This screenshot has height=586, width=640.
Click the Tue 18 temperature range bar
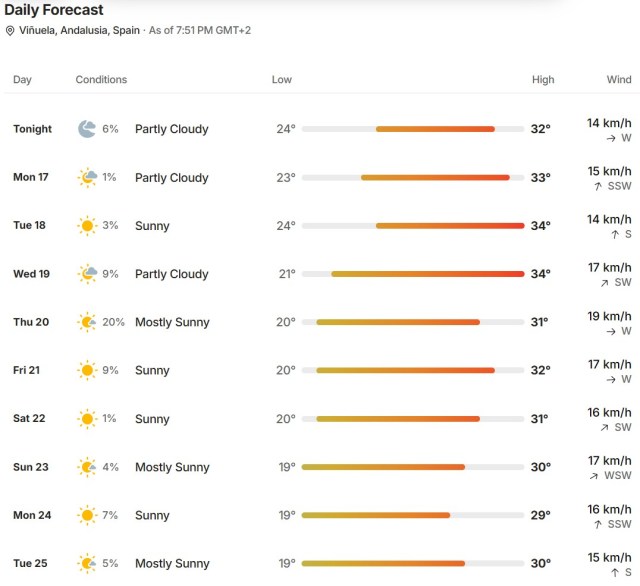point(413,226)
